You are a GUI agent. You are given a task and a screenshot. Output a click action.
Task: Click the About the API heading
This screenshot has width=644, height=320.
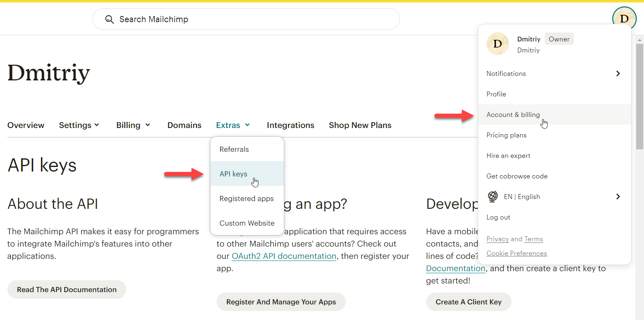53,204
